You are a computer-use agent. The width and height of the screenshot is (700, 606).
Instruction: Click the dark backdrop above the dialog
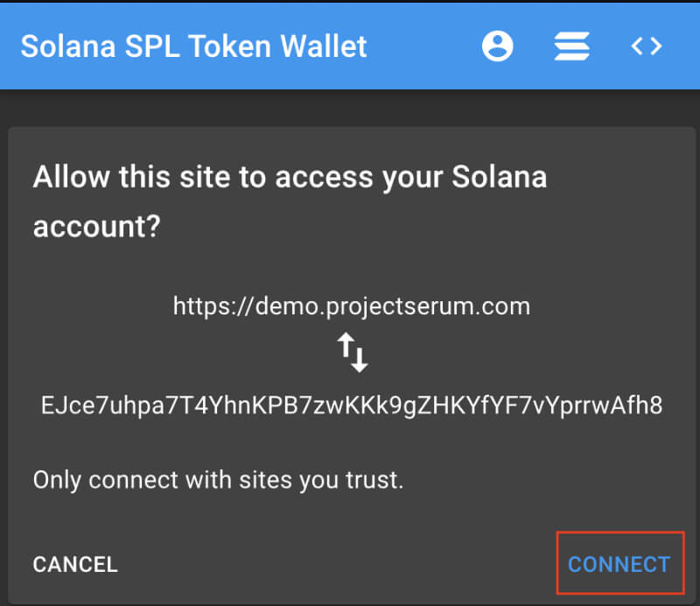click(350, 108)
